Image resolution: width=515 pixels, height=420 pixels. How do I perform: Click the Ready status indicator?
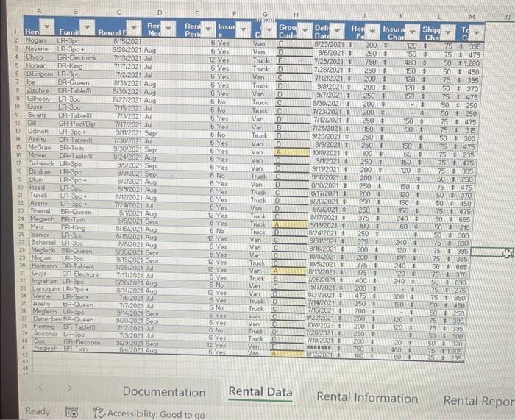pos(38,411)
